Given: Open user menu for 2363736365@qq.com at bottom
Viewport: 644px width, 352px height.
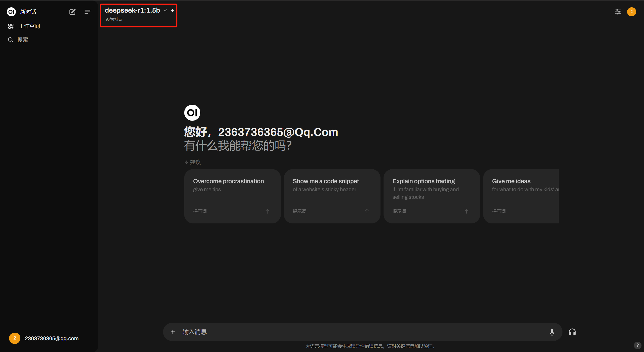Looking at the screenshot, I should tap(44, 338).
